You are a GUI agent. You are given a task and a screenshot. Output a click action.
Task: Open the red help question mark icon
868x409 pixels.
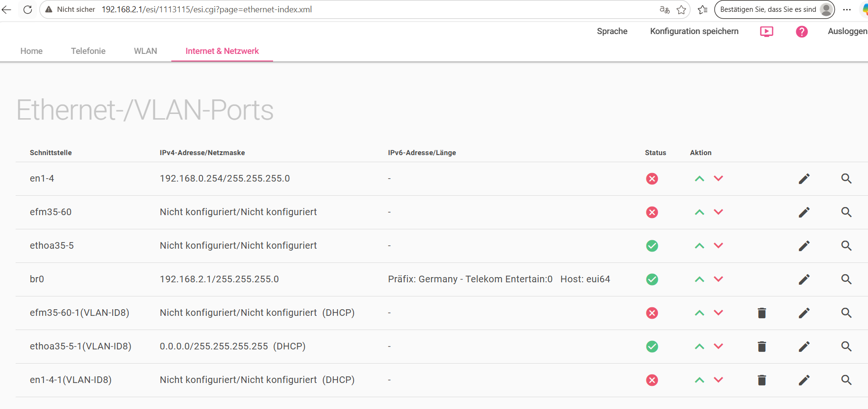pyautogui.click(x=802, y=32)
